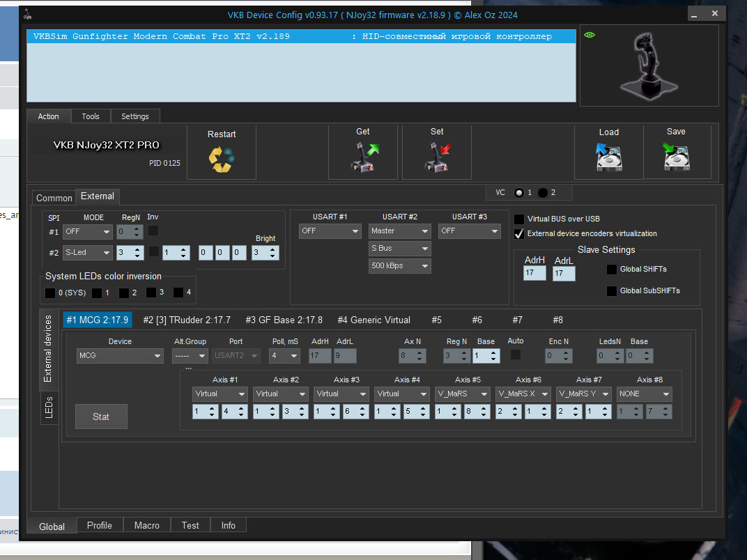The height and width of the screenshot is (560, 747).
Task: Open the Device MCG dropdown
Action: (120, 356)
